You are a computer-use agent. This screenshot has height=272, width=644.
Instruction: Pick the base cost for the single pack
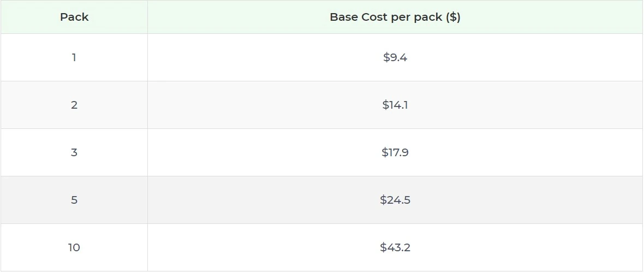395,57
